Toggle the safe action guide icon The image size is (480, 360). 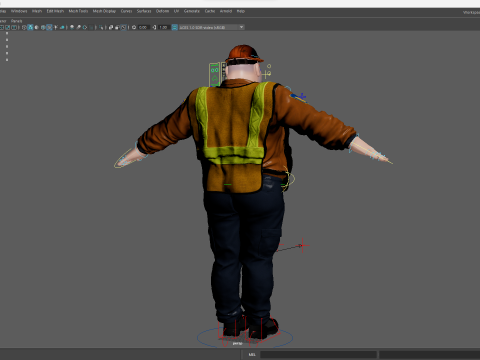[7, 27]
